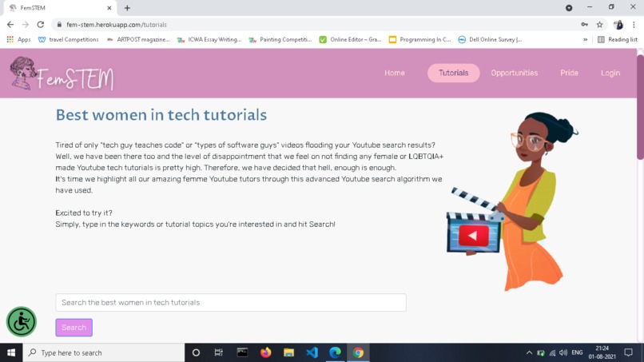Screen dimensions: 644x362
Task: Show hidden system tray icons
Action: 529,352
